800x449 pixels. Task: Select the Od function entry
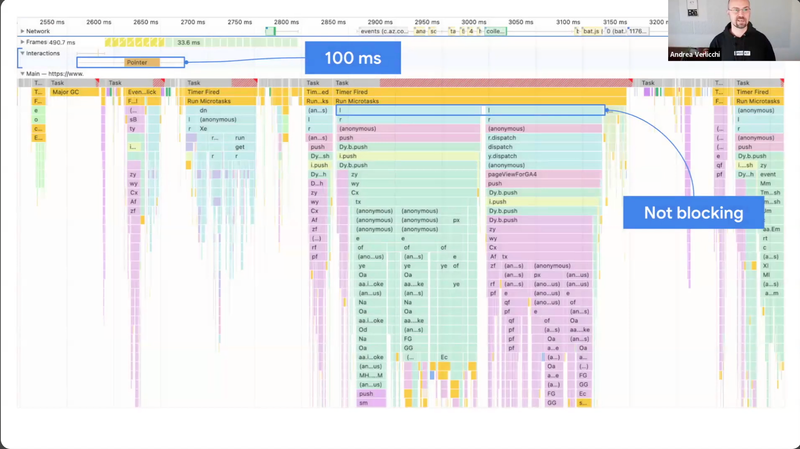click(371, 330)
